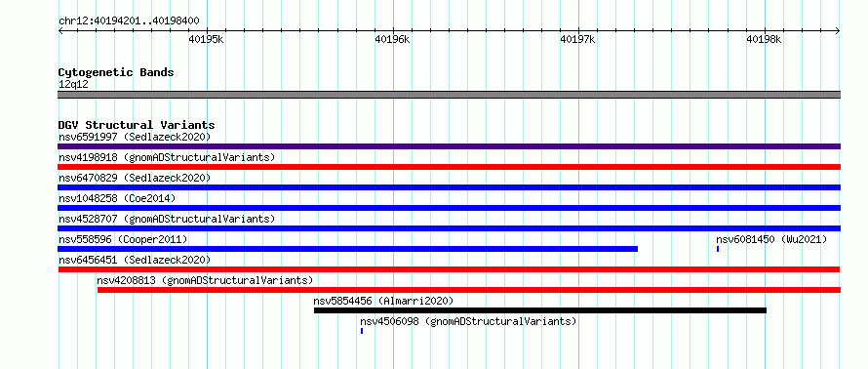Viewport: 868px width, 369px height.
Task: Select the blue nsv4528707 variant bar
Action: click(449, 228)
